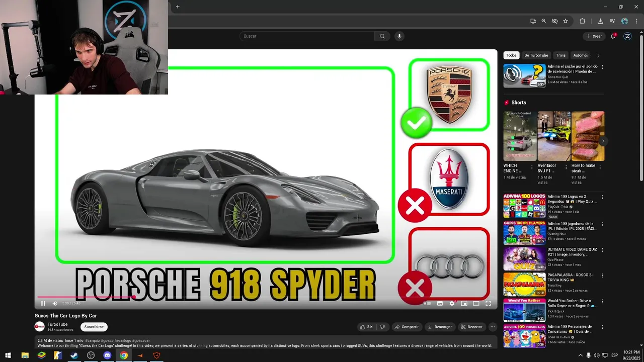Viewport: 644px width, 362px height.
Task: Click the video progress bar
Action: click(266, 297)
